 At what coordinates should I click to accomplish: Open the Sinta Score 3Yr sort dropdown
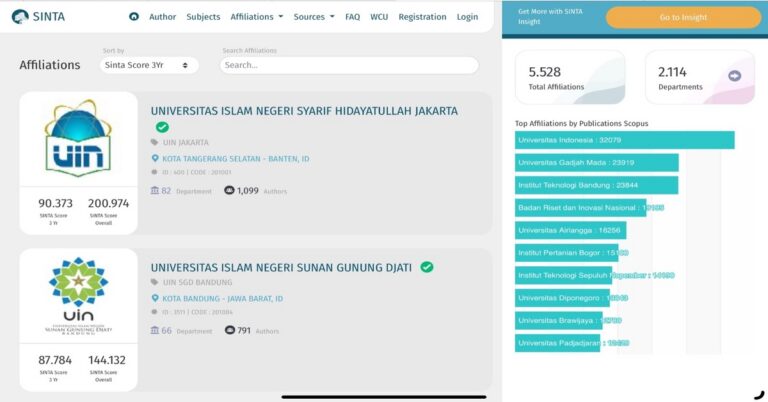coord(148,65)
